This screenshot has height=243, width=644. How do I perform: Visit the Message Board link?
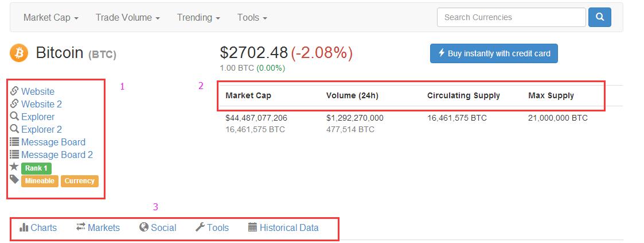pyautogui.click(x=53, y=142)
